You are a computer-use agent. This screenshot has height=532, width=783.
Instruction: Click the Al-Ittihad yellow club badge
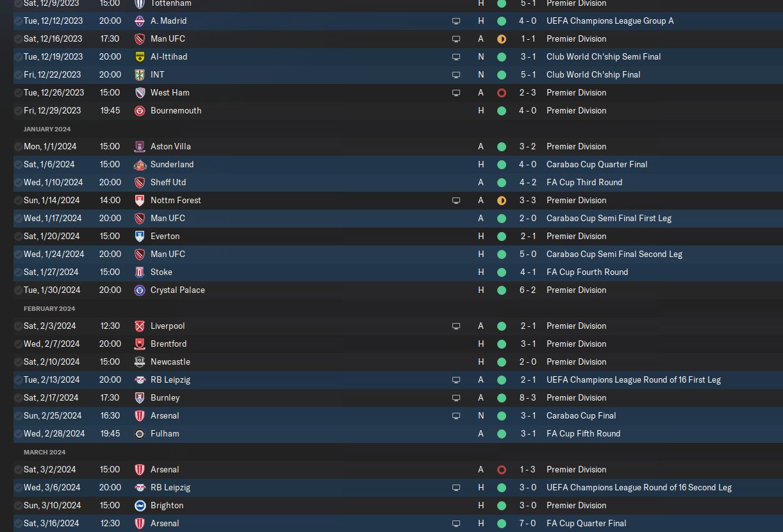(140, 57)
